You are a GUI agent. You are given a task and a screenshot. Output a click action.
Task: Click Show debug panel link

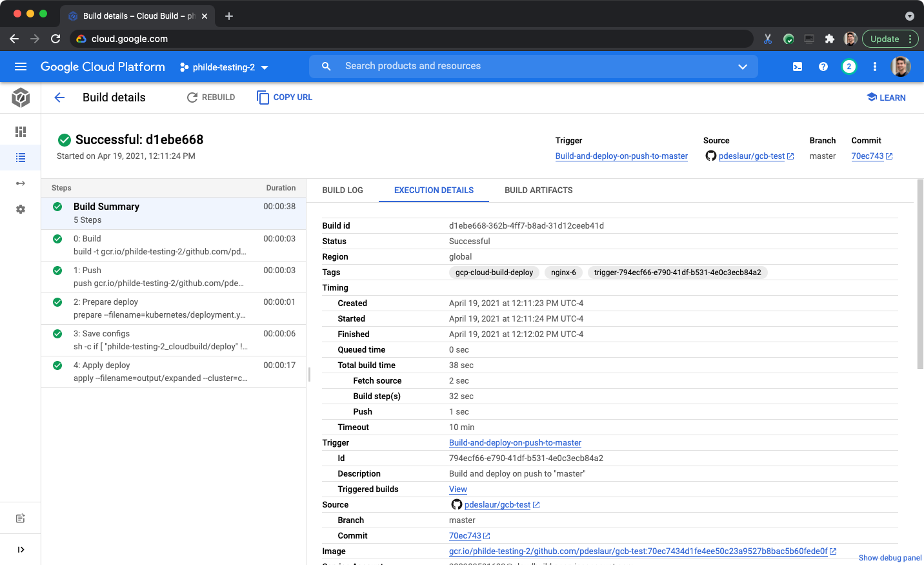pos(890,558)
